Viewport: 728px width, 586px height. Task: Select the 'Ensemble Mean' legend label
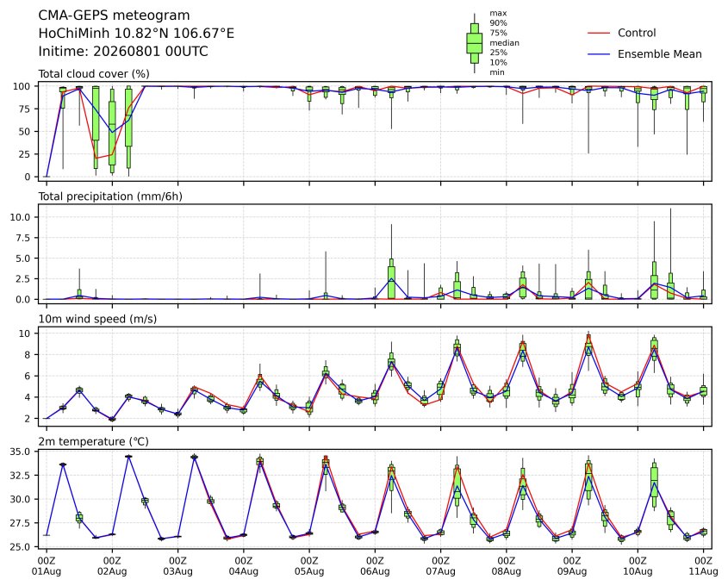[x=659, y=54]
